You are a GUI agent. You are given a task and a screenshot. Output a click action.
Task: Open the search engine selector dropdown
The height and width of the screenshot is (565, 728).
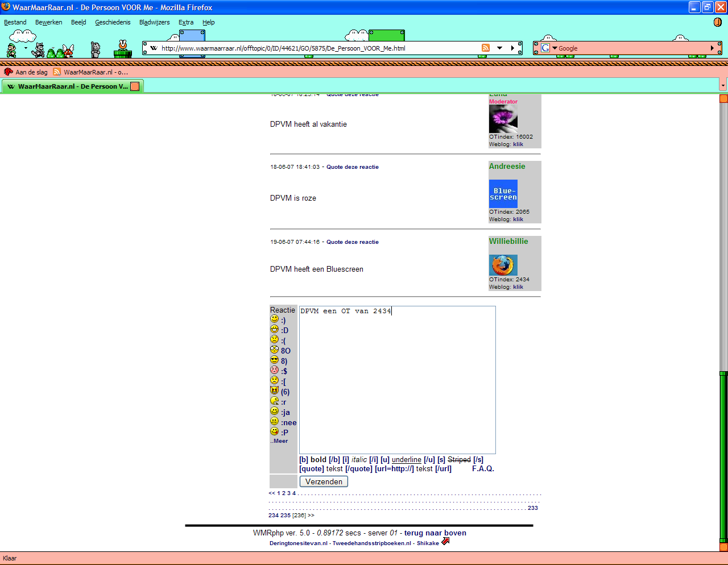[x=555, y=48]
